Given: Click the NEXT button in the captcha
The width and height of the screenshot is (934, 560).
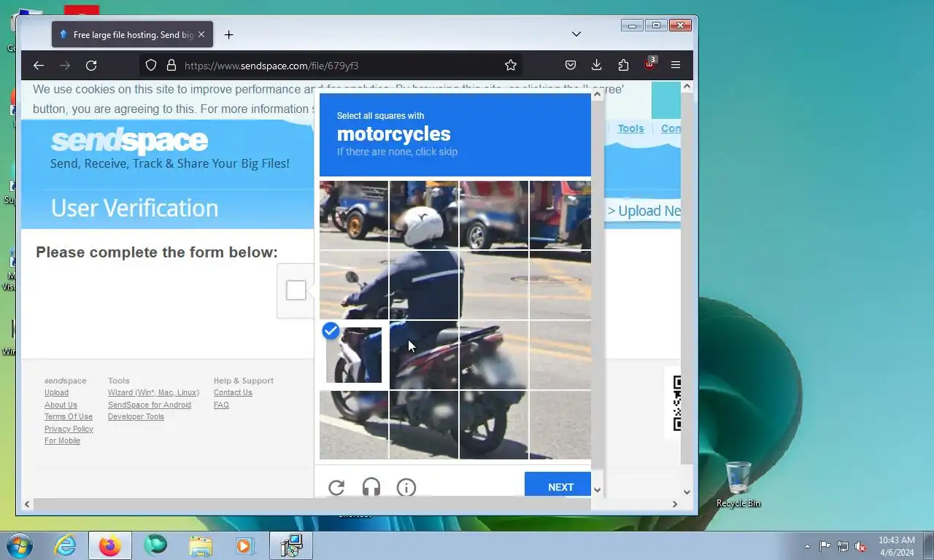Looking at the screenshot, I should 560,486.
